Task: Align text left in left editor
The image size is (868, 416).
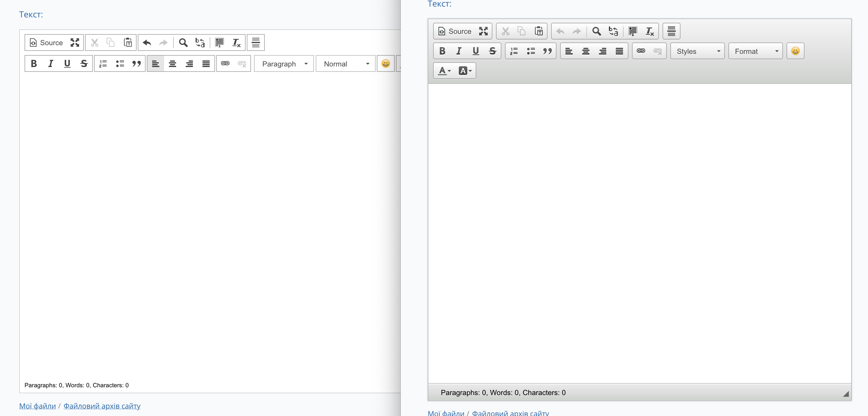Action: click(x=156, y=64)
